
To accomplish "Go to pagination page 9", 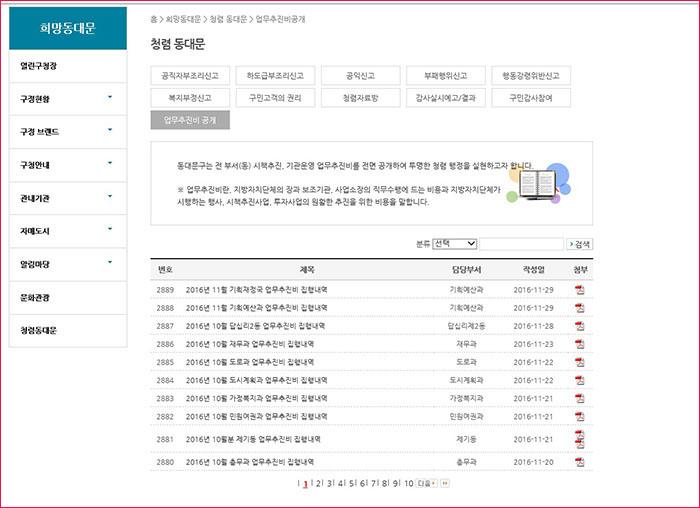I will pyautogui.click(x=396, y=483).
